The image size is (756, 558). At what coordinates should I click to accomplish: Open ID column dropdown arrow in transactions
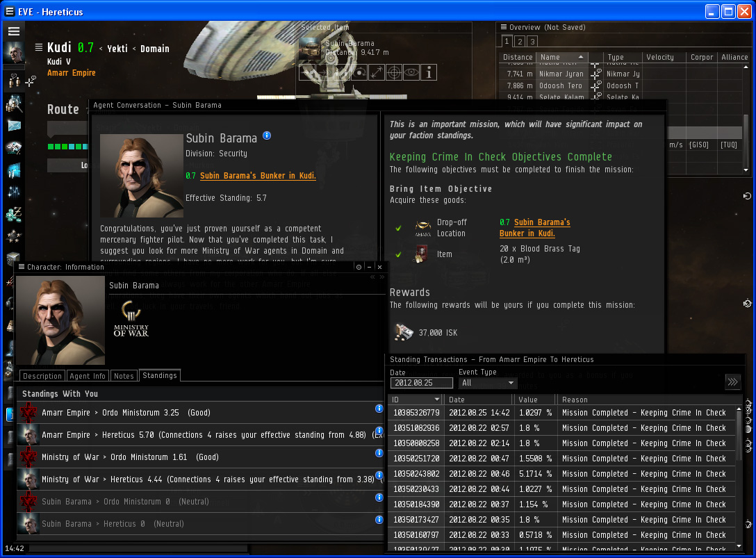point(437,400)
